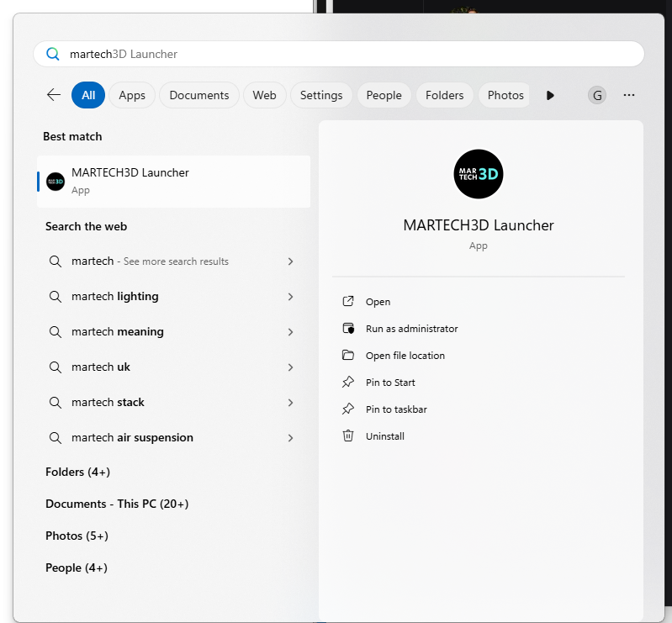This screenshot has width=672, height=623.
Task: Switch to the Web filter tab
Action: 264,95
